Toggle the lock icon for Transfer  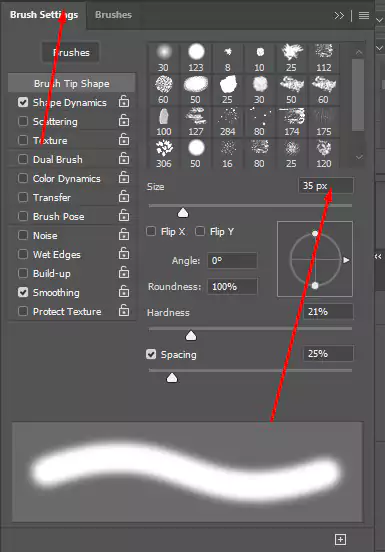(124, 196)
